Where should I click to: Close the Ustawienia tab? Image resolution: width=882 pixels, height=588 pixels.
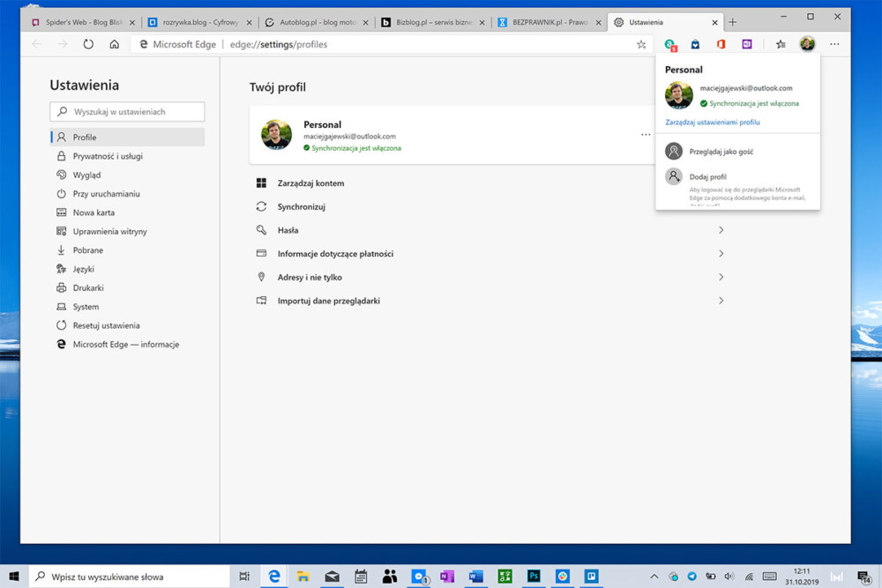pyautogui.click(x=714, y=23)
